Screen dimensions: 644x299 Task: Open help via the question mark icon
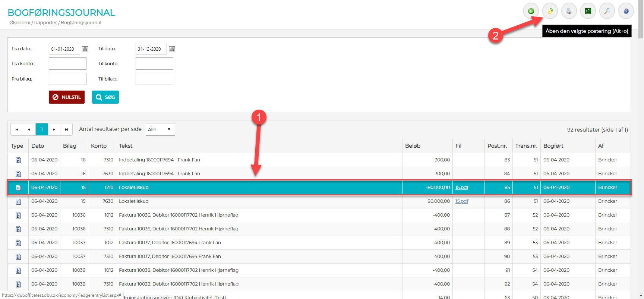626,11
